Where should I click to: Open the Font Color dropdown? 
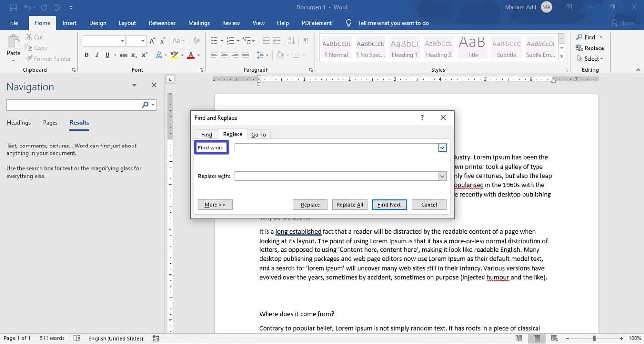(197, 56)
